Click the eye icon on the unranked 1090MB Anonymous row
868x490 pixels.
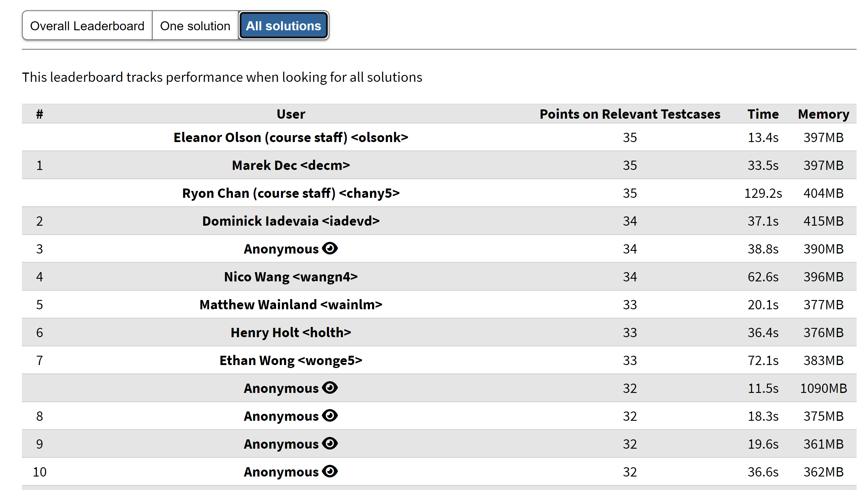pyautogui.click(x=330, y=388)
